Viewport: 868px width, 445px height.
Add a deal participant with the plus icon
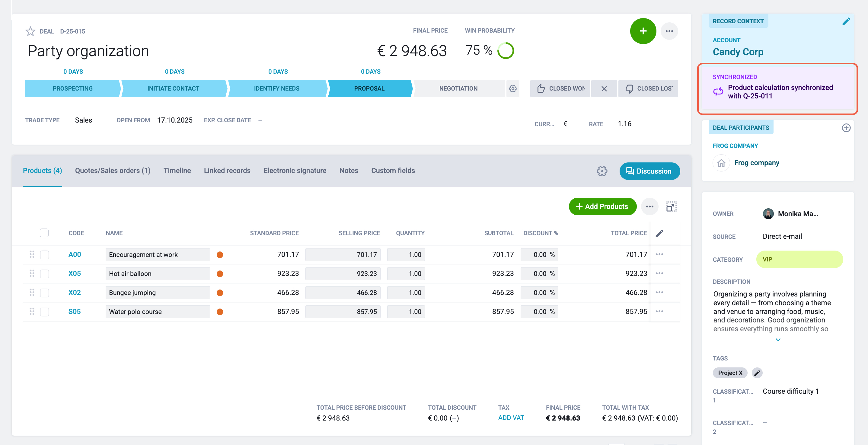point(846,128)
